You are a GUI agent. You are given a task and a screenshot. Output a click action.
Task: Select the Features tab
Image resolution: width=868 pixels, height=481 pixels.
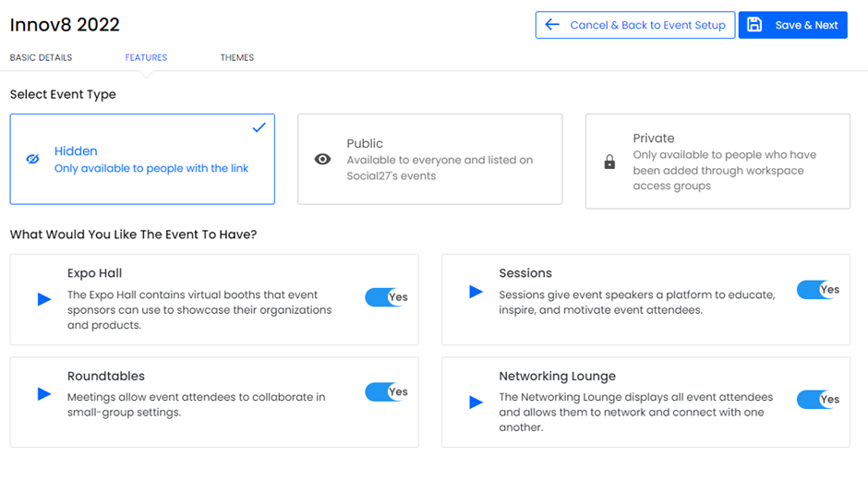pyautogui.click(x=146, y=57)
